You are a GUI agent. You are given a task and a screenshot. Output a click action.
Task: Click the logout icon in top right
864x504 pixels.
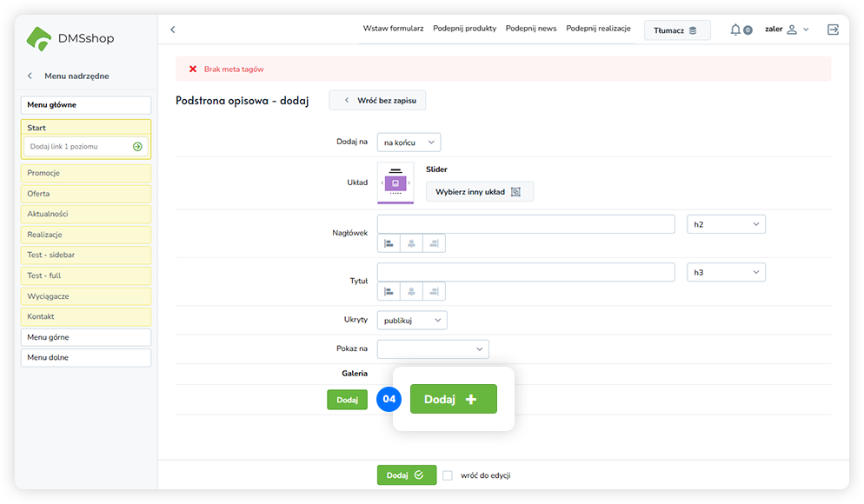click(833, 30)
